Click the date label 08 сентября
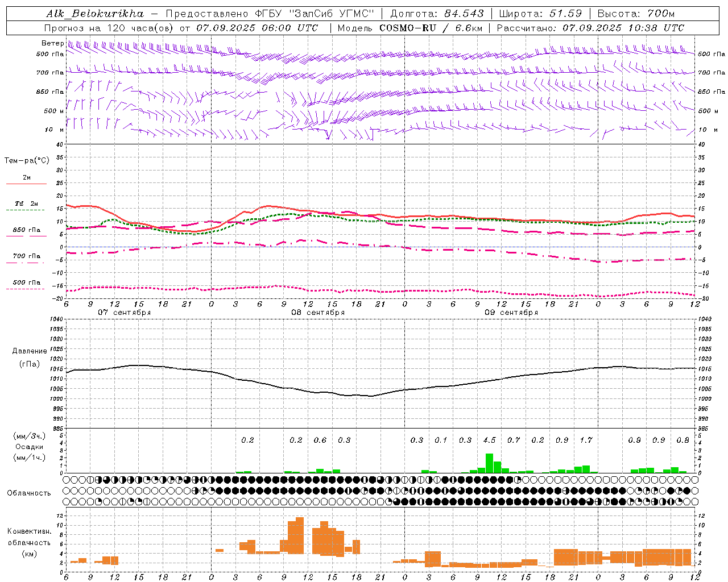Screen dimensions: 728x582 [318, 313]
